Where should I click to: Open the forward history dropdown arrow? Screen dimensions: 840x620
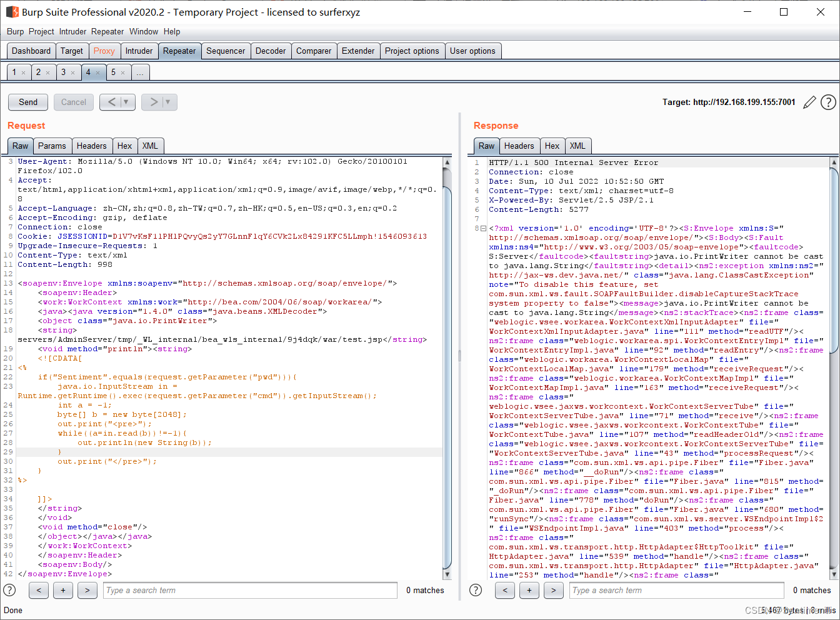[x=168, y=102]
